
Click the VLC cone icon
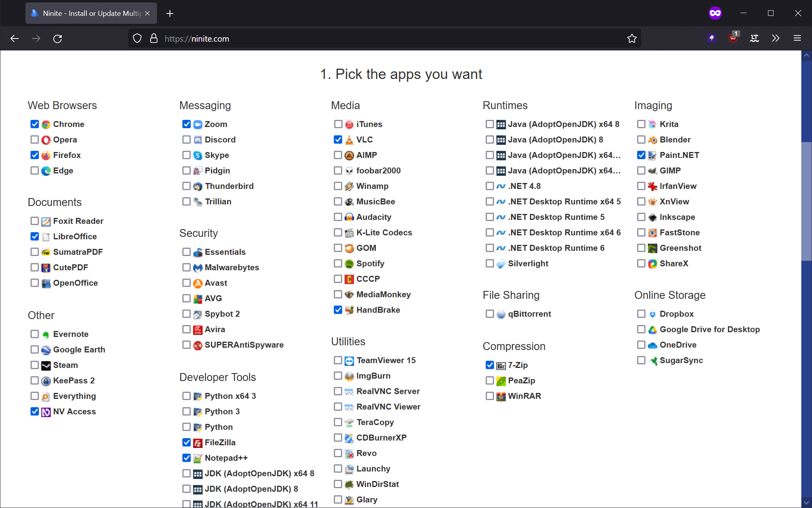coord(349,140)
